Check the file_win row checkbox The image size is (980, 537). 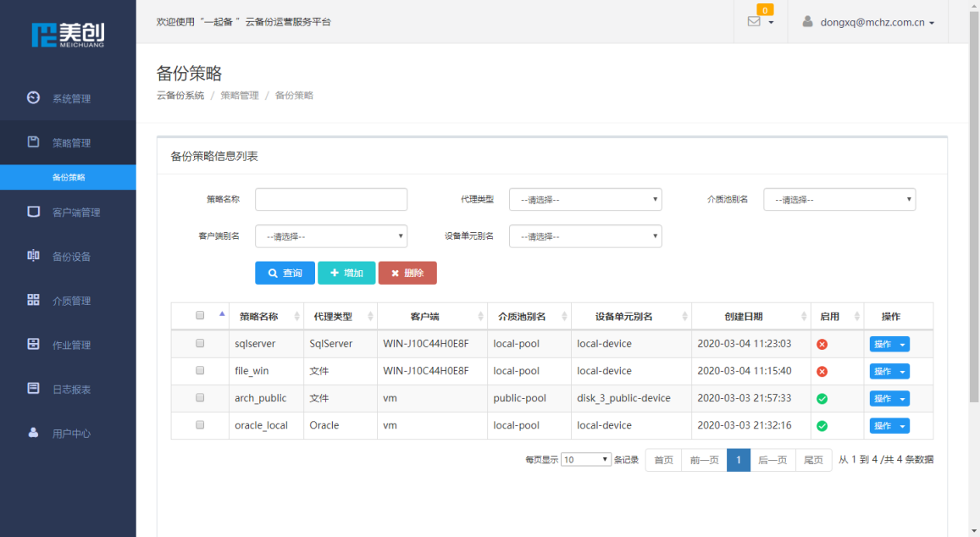[x=200, y=370]
